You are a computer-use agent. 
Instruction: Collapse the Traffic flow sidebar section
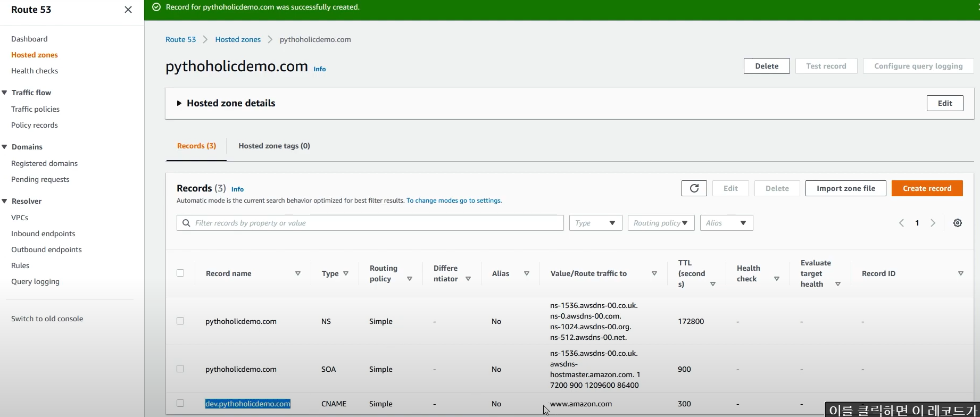(4, 93)
